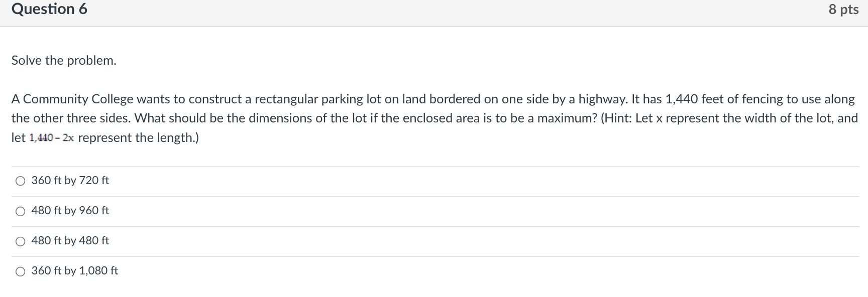This screenshot has width=868, height=297.
Task: Click the Question 6 header bar
Action: coord(434,9)
